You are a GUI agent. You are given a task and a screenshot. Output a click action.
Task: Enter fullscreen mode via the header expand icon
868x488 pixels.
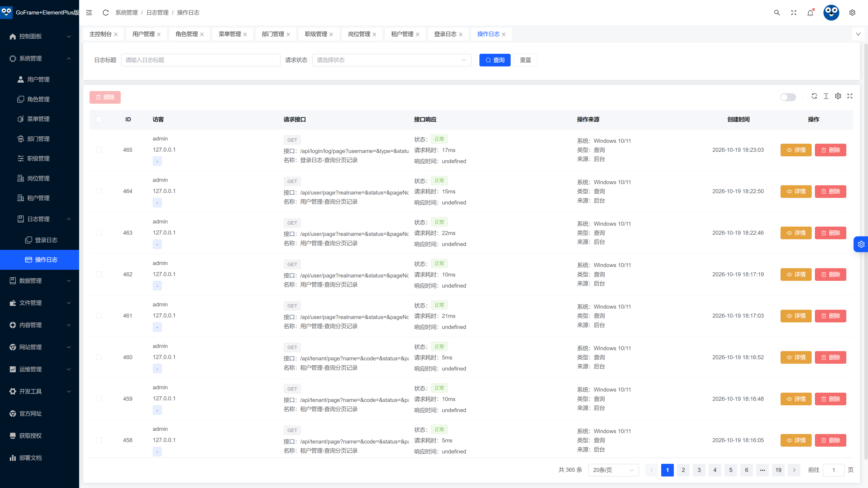click(x=794, y=12)
